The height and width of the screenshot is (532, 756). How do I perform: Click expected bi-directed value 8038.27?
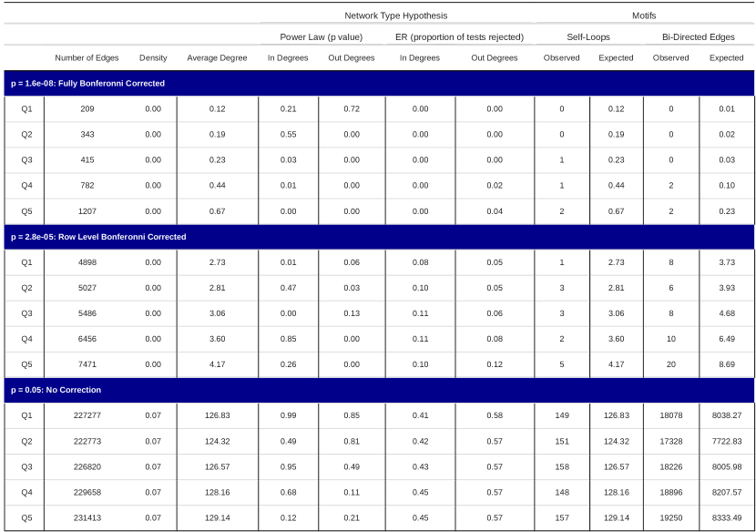pyautogui.click(x=727, y=415)
